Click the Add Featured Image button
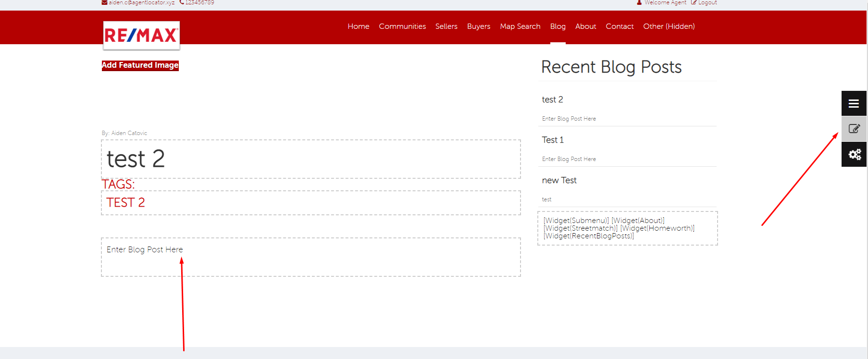The image size is (868, 359). point(140,65)
